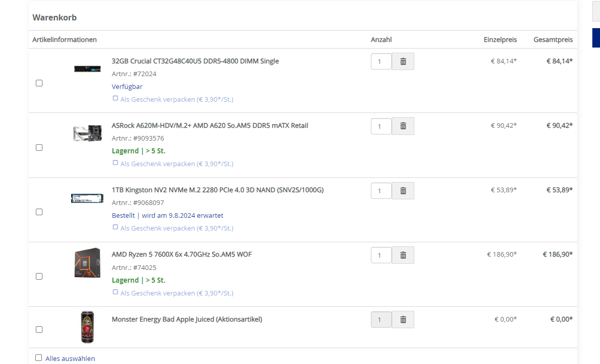Viewport: 600px width, 364px height.
Task: Select the Crucial DDR5-4800 row checkbox
Action: tap(39, 83)
